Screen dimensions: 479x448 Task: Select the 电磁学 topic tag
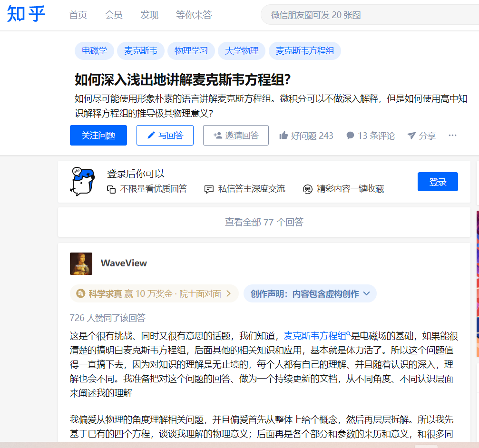94,51
